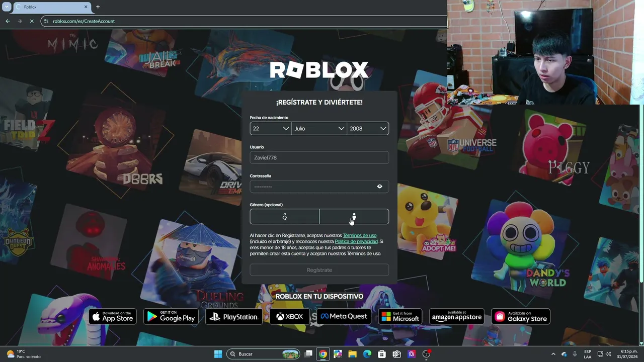644x362 pixels.
Task: Show hidden system tray icons
Action: (553, 354)
